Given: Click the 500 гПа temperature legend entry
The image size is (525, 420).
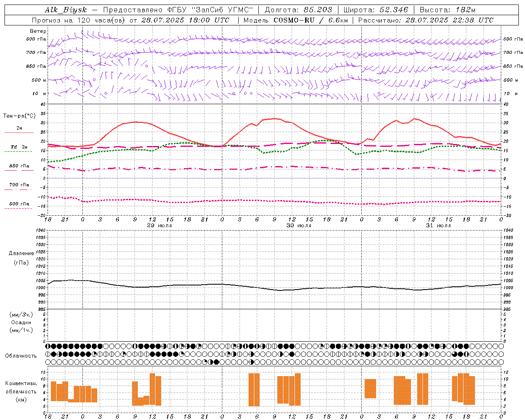Looking at the screenshot, I should pos(19,204).
